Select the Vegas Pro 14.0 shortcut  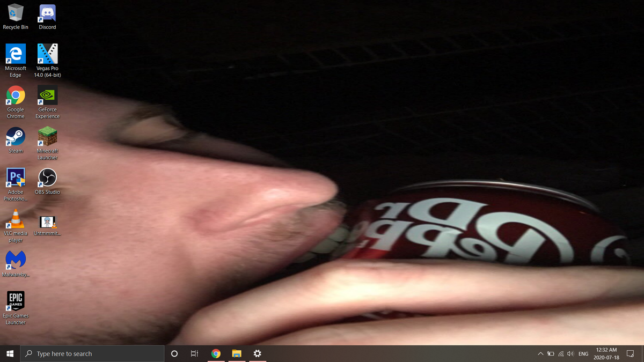pyautogui.click(x=47, y=61)
